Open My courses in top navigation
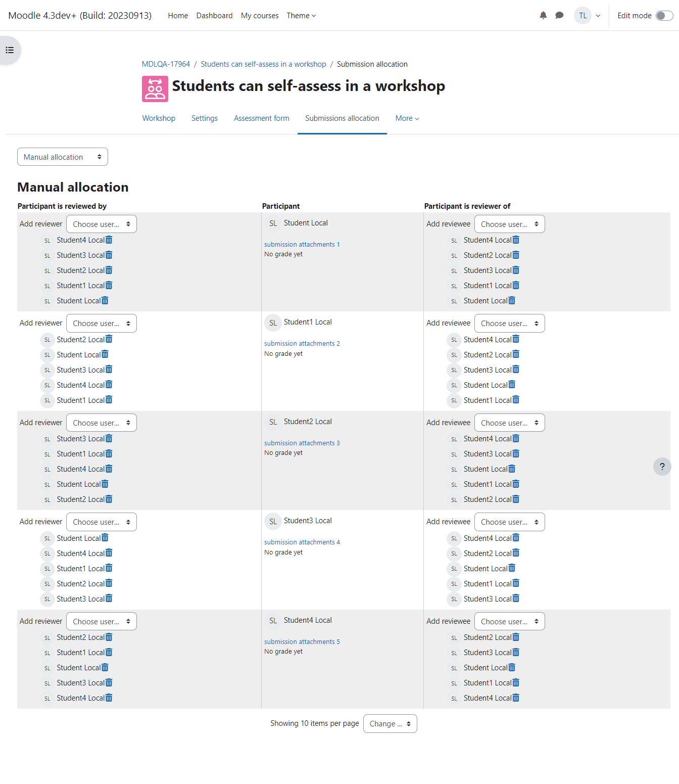Screen dimensions: 679x784 260,16
